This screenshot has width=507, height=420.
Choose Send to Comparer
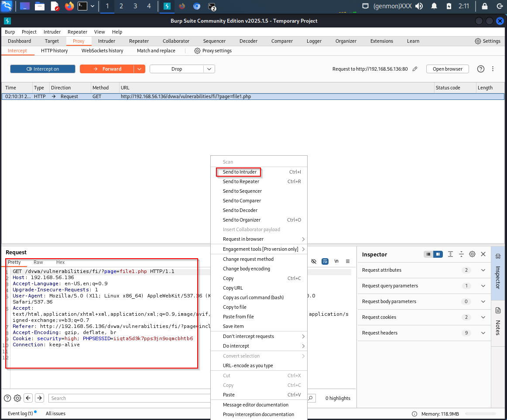click(259, 201)
